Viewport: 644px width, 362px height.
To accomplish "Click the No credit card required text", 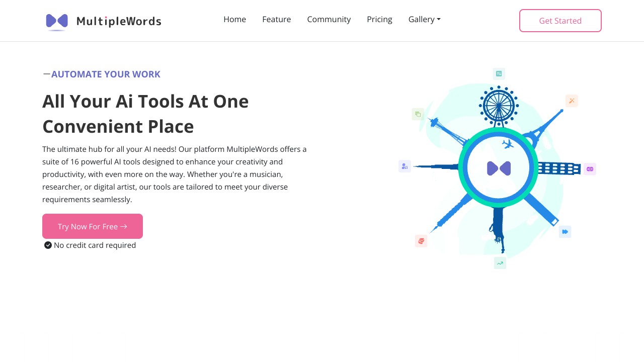I will (x=95, y=245).
